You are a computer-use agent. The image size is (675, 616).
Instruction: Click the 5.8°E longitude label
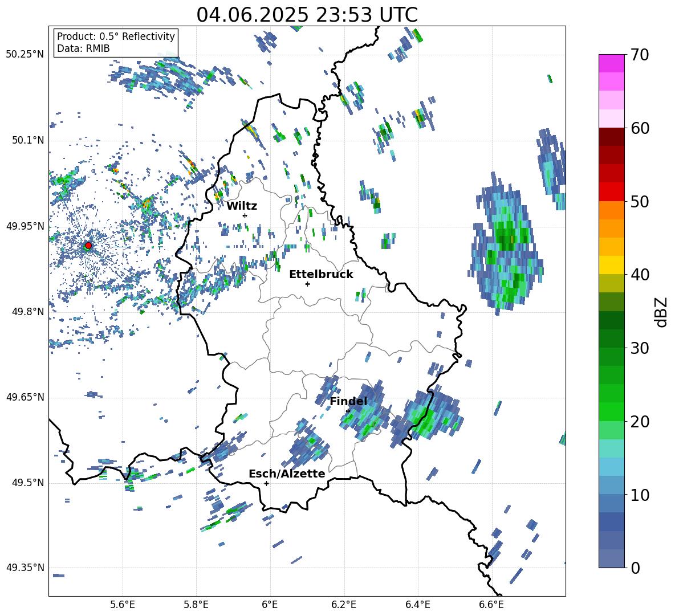(196, 605)
